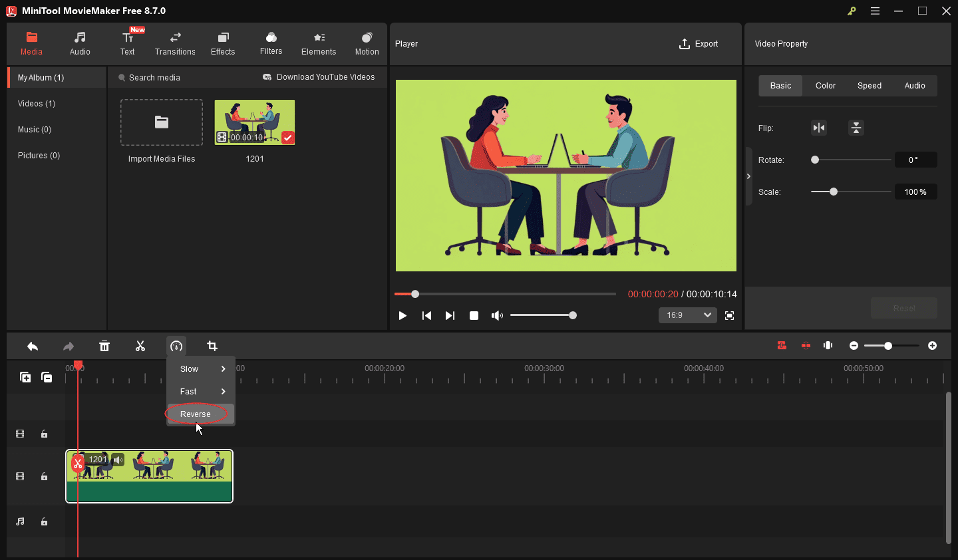Undo the last action
Screen dimensions: 958x560
click(x=33, y=346)
